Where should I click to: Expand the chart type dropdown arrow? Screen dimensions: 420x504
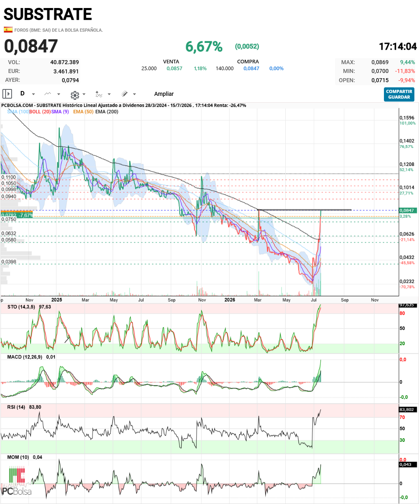click(59, 94)
